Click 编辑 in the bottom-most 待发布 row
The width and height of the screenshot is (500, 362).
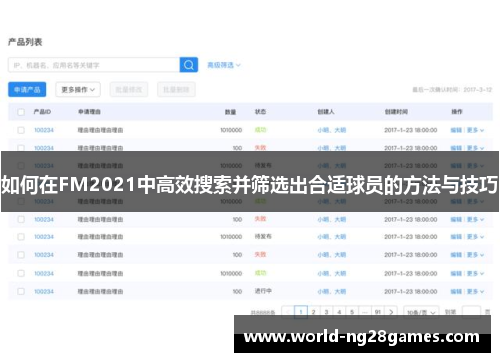coord(456,237)
